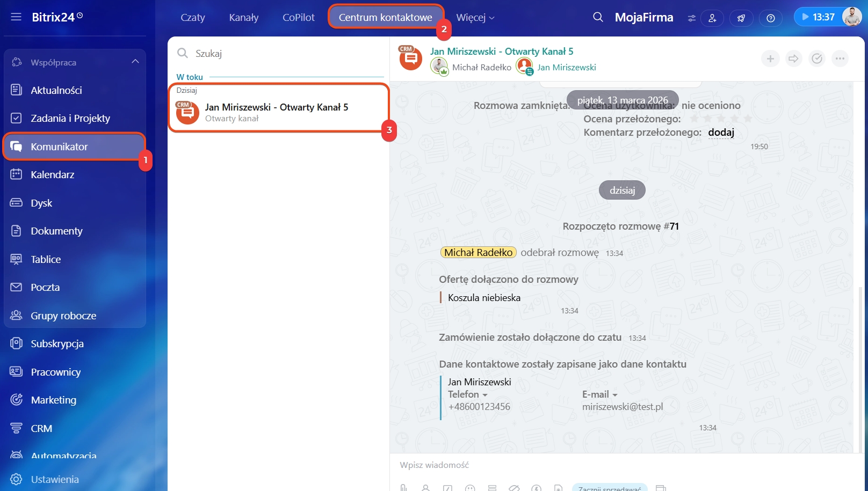
Task: Click the invite user icon in top bar
Action: tap(712, 18)
